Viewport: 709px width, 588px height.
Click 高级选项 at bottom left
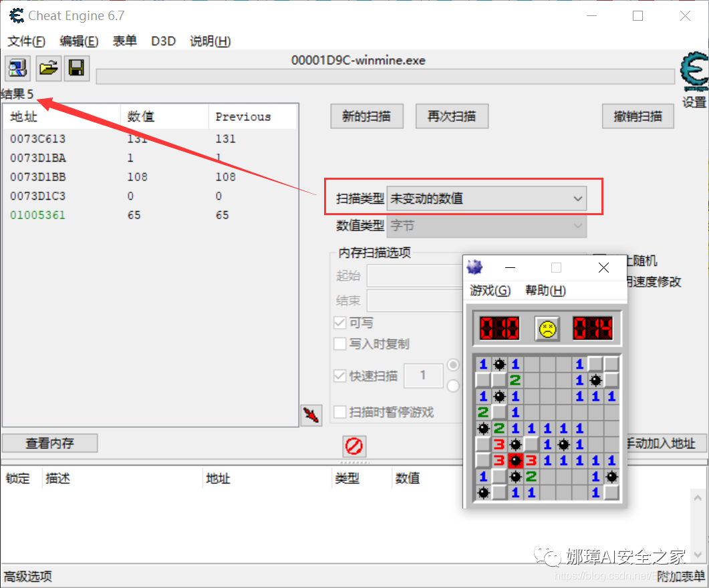point(28,576)
